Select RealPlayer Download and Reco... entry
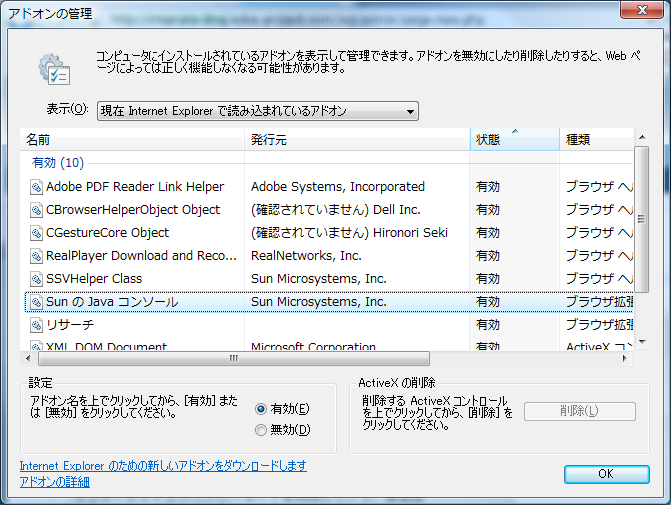Viewport: 671px width, 505px height. (141, 256)
